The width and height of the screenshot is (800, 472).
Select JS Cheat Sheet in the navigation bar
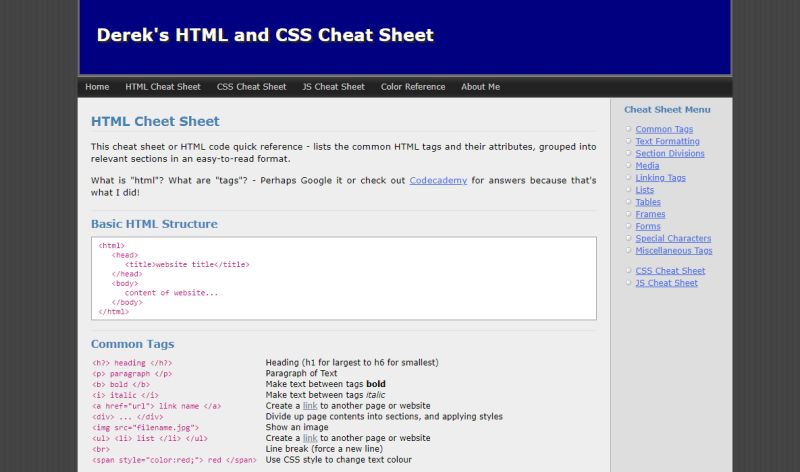[x=333, y=87]
